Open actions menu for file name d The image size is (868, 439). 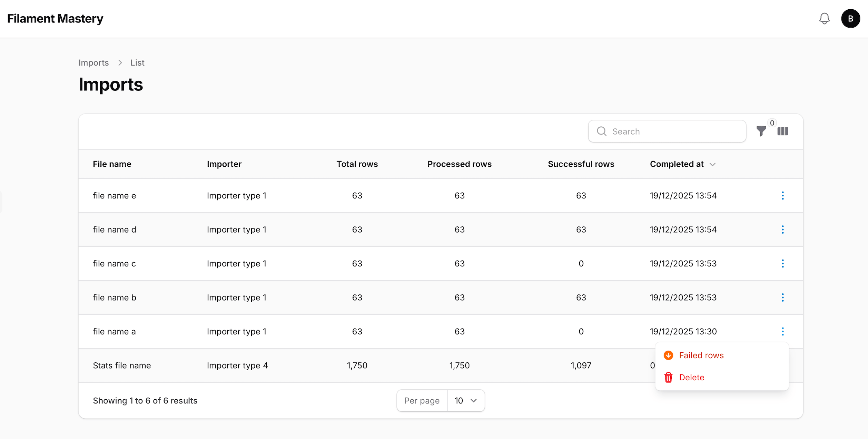[782, 230]
